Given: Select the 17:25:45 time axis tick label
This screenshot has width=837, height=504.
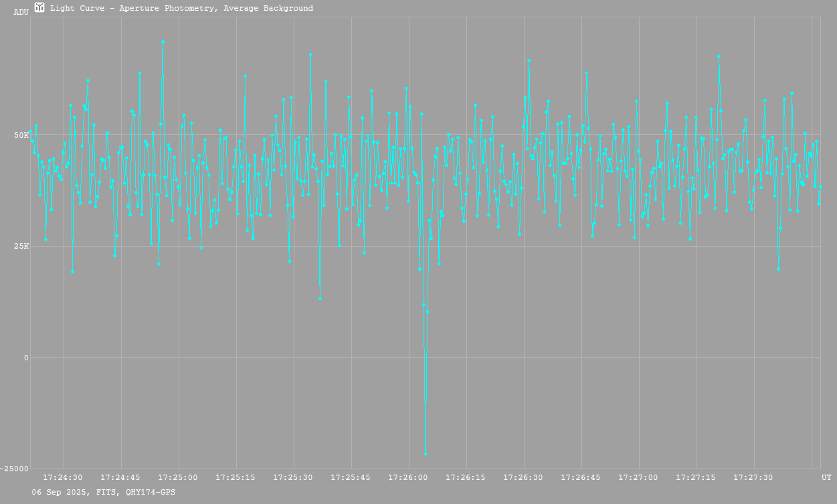Looking at the screenshot, I should pyautogui.click(x=351, y=477).
